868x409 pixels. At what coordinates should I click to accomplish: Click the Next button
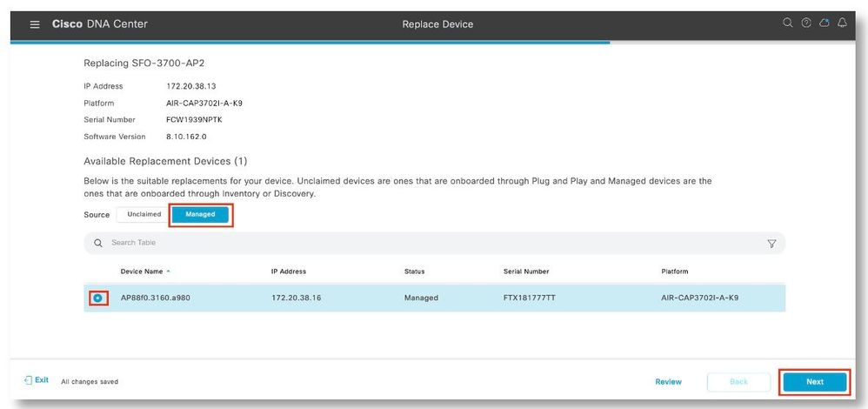[815, 382]
